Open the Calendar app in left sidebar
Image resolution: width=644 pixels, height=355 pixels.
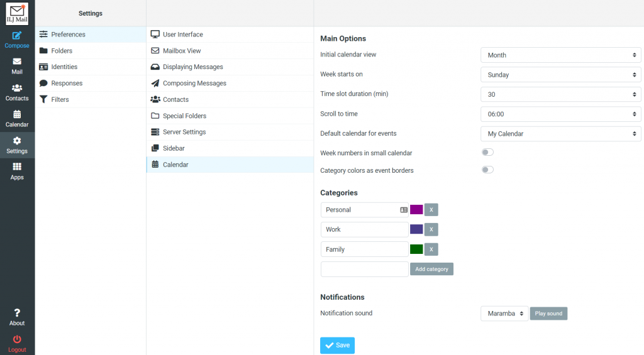(17, 119)
